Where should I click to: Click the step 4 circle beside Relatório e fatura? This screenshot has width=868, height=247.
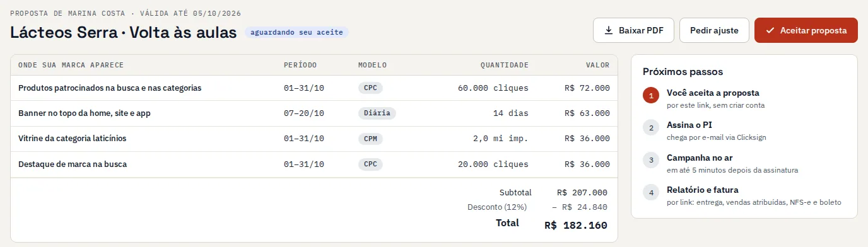[651, 192]
